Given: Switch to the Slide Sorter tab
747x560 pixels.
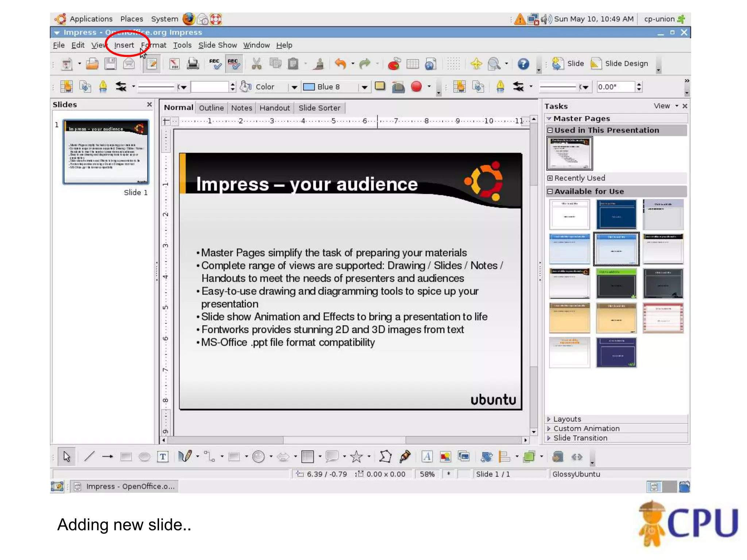Looking at the screenshot, I should [x=319, y=108].
